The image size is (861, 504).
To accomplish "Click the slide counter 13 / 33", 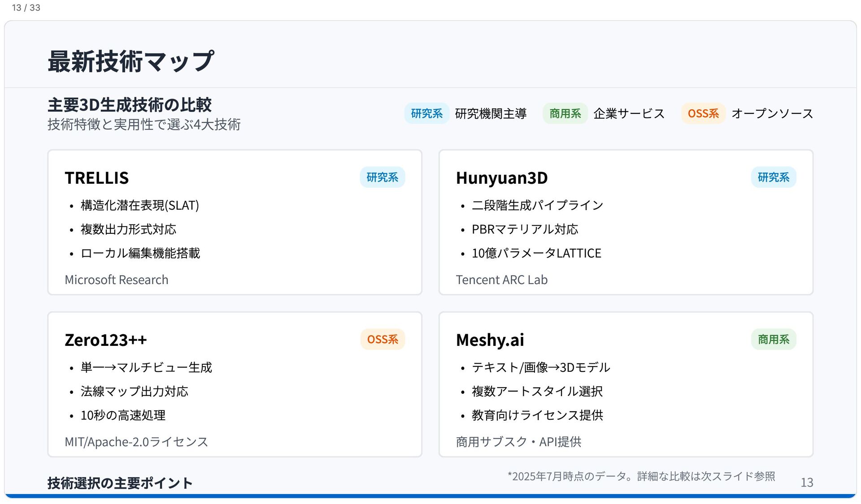I will click(26, 8).
